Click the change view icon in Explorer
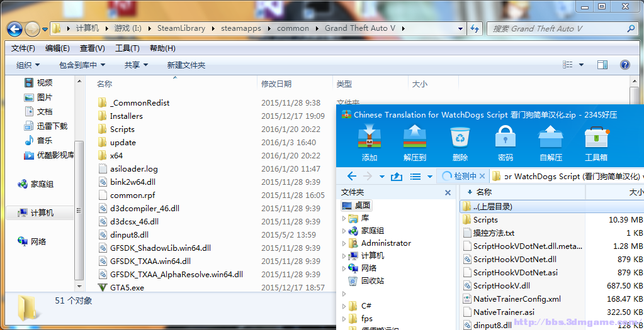 pyautogui.click(x=568, y=65)
